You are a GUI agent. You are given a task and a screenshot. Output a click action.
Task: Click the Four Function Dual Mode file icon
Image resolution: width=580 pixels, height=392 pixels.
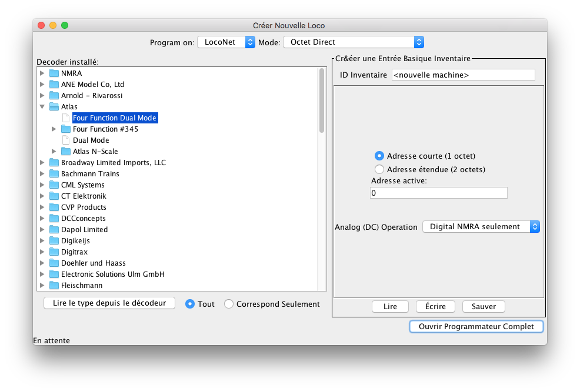pos(66,118)
